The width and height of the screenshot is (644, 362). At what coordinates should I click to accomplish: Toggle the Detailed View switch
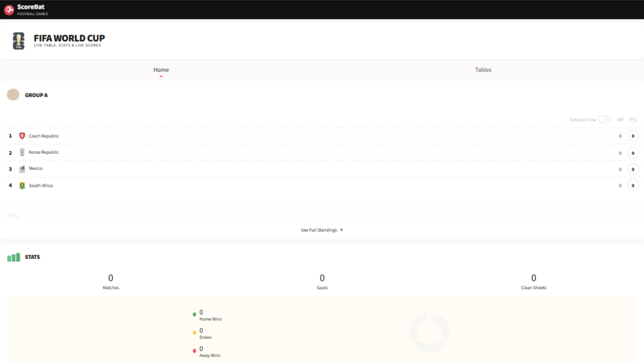pyautogui.click(x=604, y=119)
